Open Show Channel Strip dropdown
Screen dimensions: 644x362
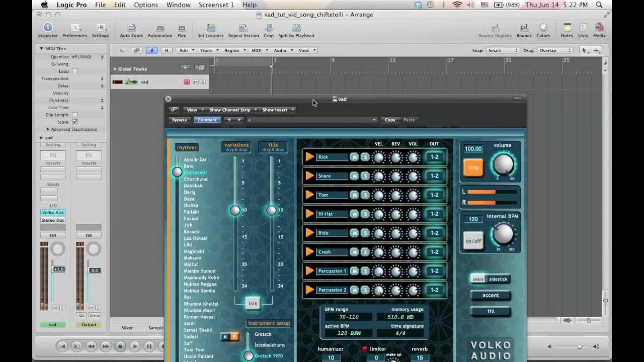232,110
